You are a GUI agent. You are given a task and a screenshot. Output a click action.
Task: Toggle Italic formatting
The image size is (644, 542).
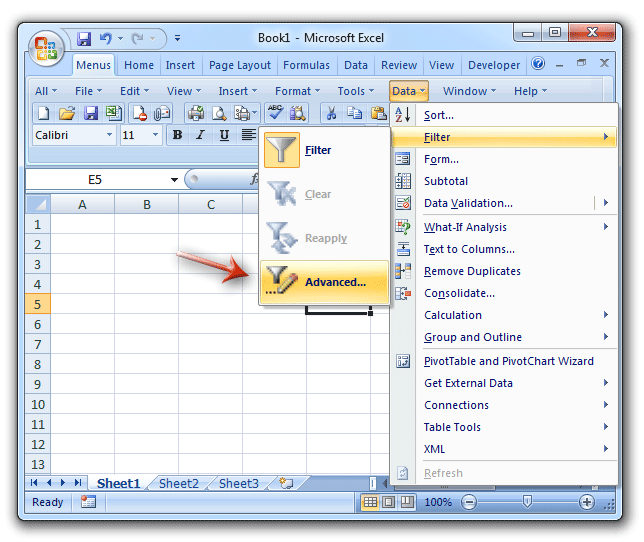pyautogui.click(x=200, y=135)
